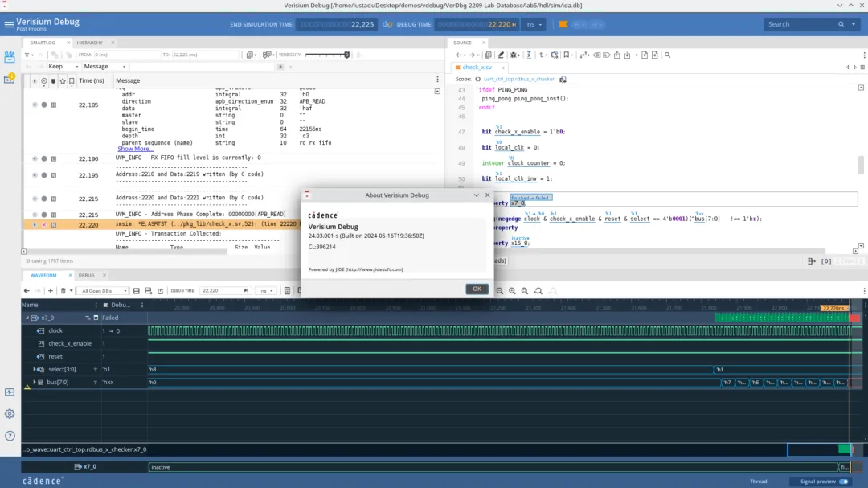This screenshot has width=868, height=488.
Task: Toggle the Signal preview switch
Action: point(843,482)
